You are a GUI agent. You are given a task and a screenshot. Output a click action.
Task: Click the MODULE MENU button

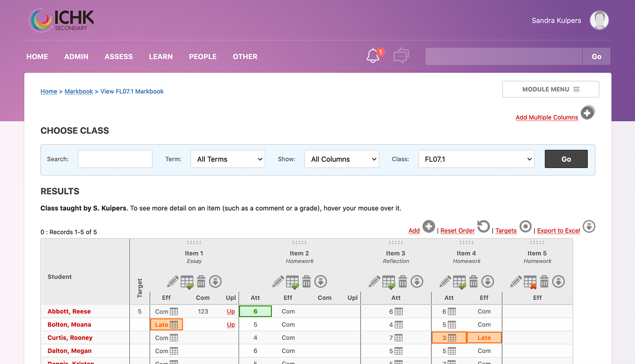551,89
